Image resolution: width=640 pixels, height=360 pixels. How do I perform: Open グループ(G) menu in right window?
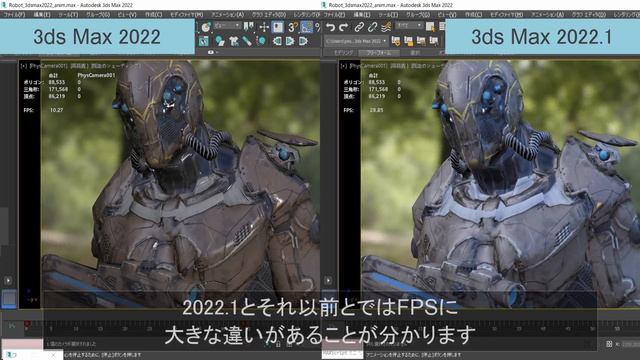tap(418, 14)
